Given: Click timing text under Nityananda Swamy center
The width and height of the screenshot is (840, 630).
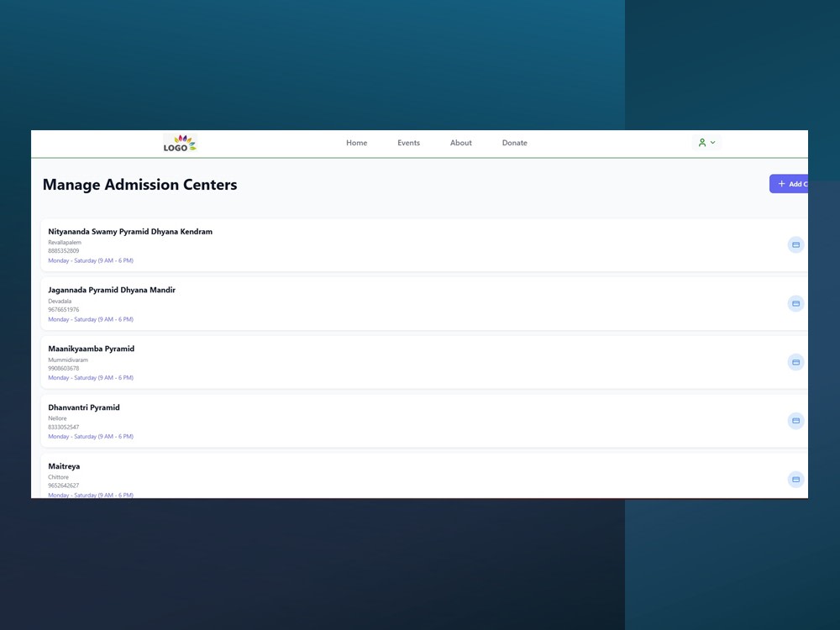Looking at the screenshot, I should pos(91,260).
